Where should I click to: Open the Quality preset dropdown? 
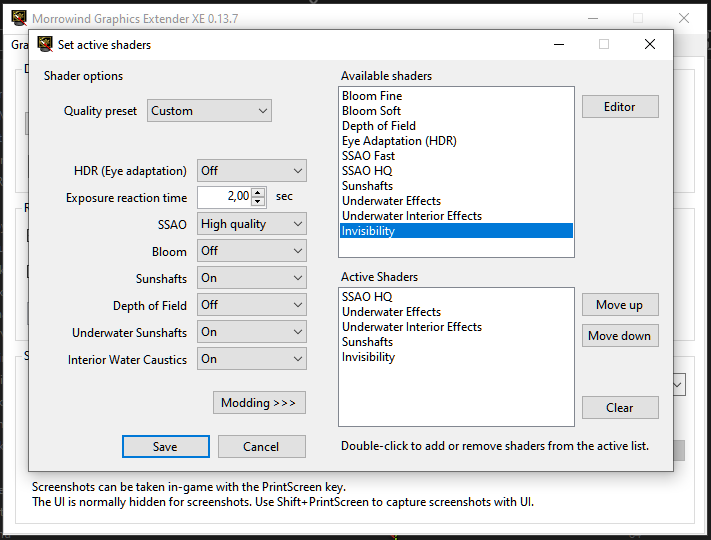click(209, 111)
